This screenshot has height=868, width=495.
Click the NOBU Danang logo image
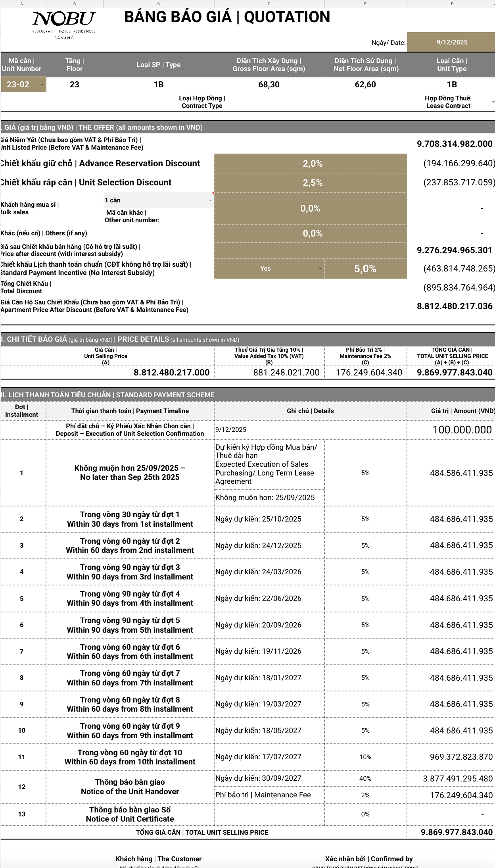[64, 25]
